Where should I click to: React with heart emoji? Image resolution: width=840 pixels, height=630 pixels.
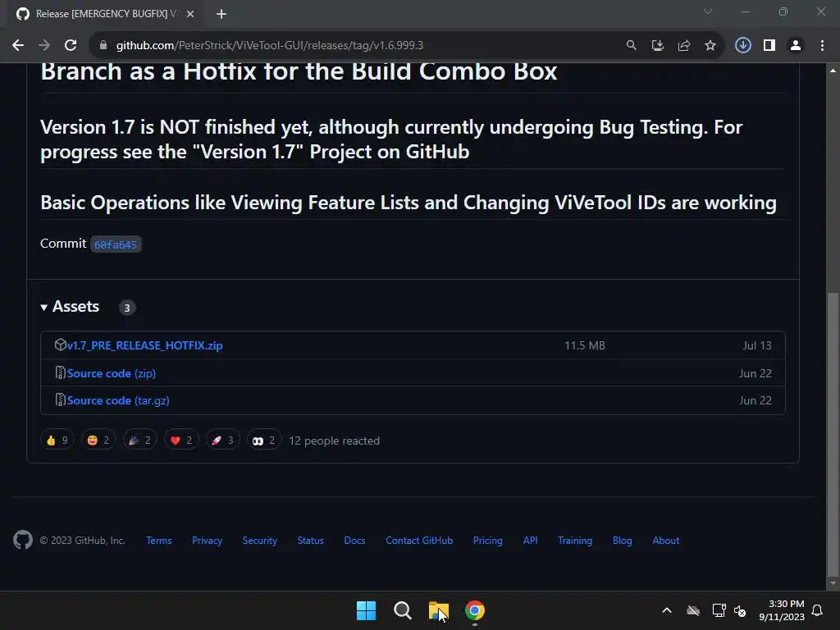tap(181, 441)
